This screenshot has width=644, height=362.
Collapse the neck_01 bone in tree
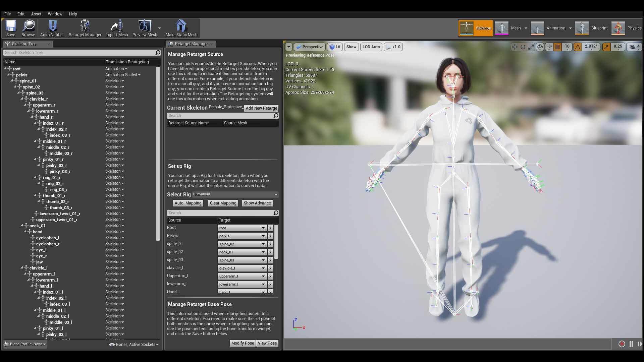[22, 226]
